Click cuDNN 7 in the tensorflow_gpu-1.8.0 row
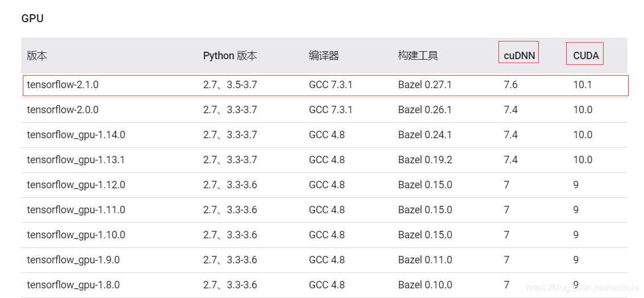The height and width of the screenshot is (298, 644). [x=507, y=285]
